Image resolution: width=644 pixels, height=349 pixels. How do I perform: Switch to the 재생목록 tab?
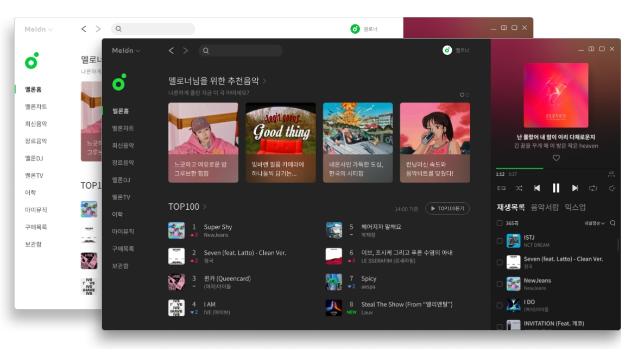tap(510, 207)
